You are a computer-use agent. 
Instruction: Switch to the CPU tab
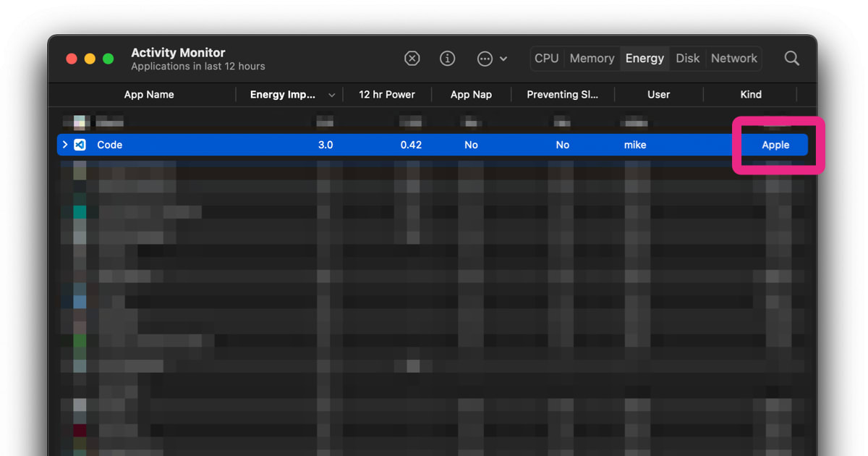point(546,59)
